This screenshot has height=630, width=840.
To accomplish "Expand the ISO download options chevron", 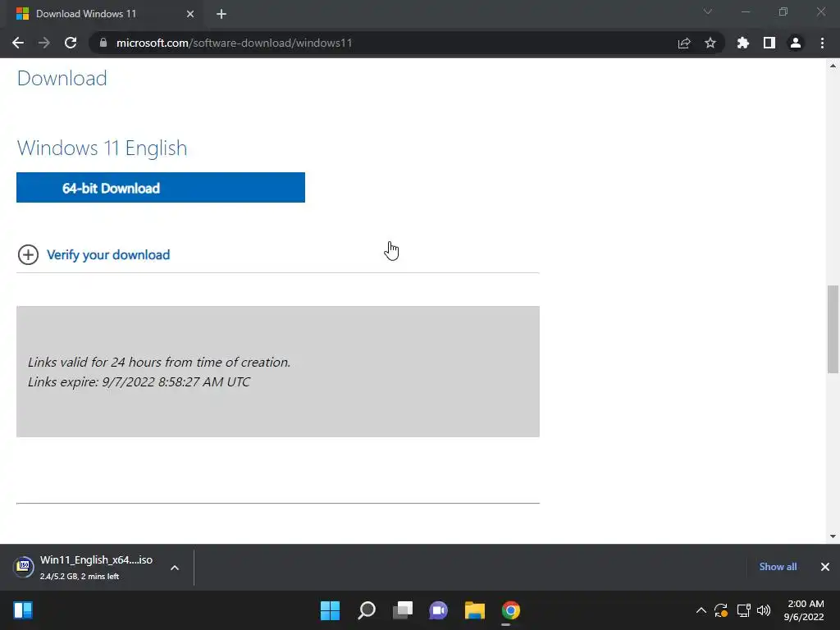I will point(175,568).
